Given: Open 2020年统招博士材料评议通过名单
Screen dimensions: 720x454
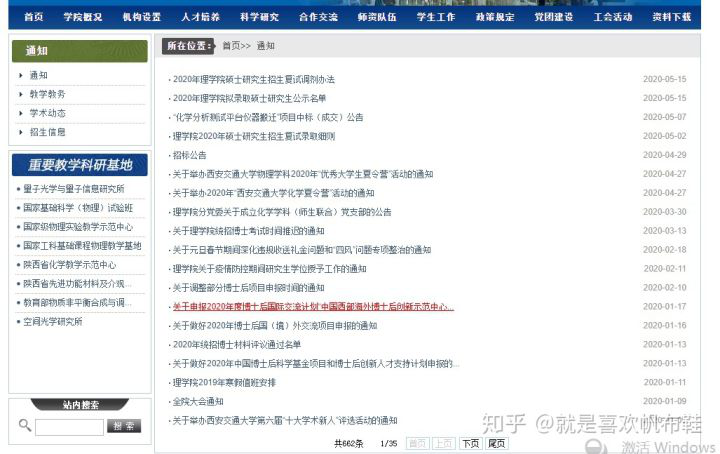Looking at the screenshot, I should coord(236,345).
